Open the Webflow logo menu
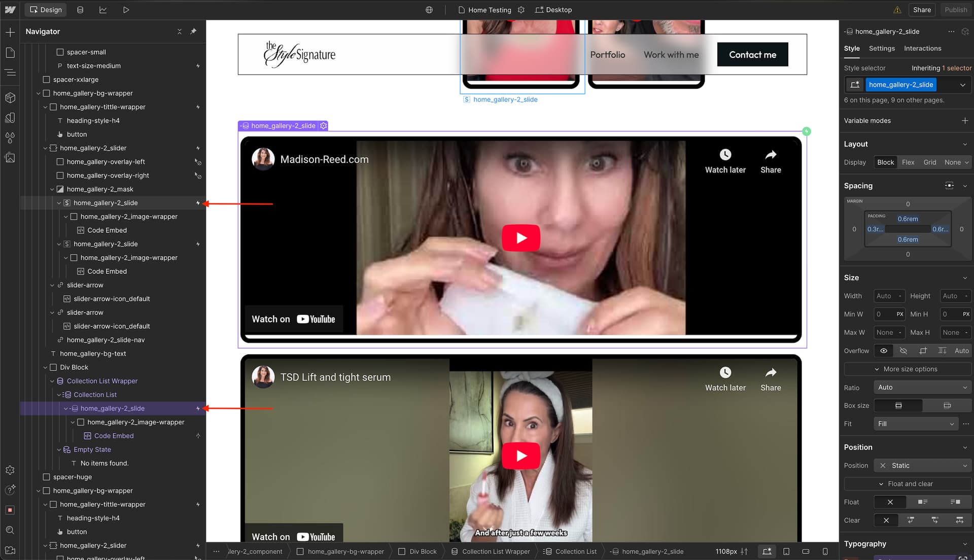Image resolution: width=974 pixels, height=560 pixels. coord(10,10)
